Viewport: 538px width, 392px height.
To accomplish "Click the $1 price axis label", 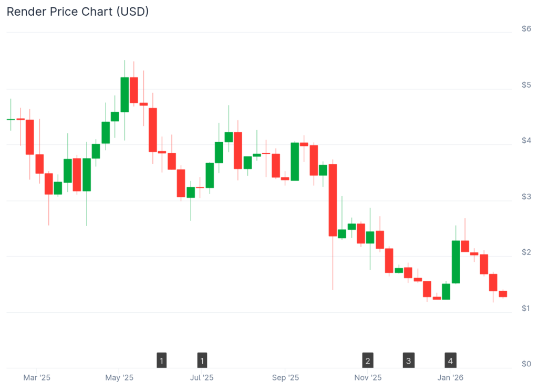I will [x=526, y=308].
